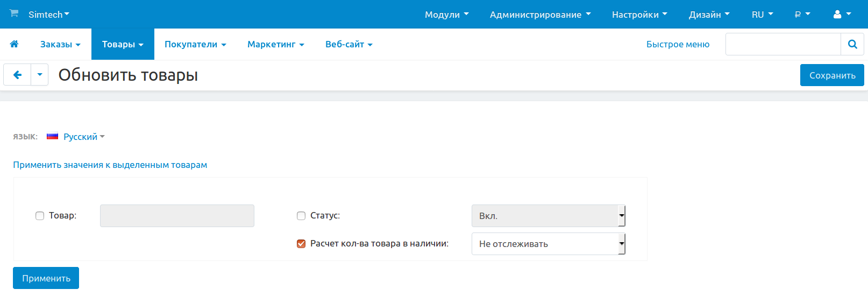The width and height of the screenshot is (868, 296).
Task: Open the ruble currency selector
Action: point(802,15)
